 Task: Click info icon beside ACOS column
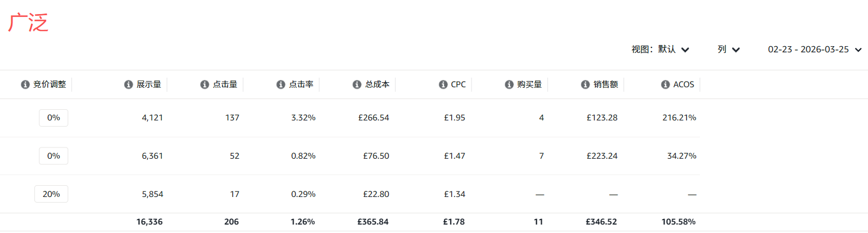pyautogui.click(x=665, y=84)
